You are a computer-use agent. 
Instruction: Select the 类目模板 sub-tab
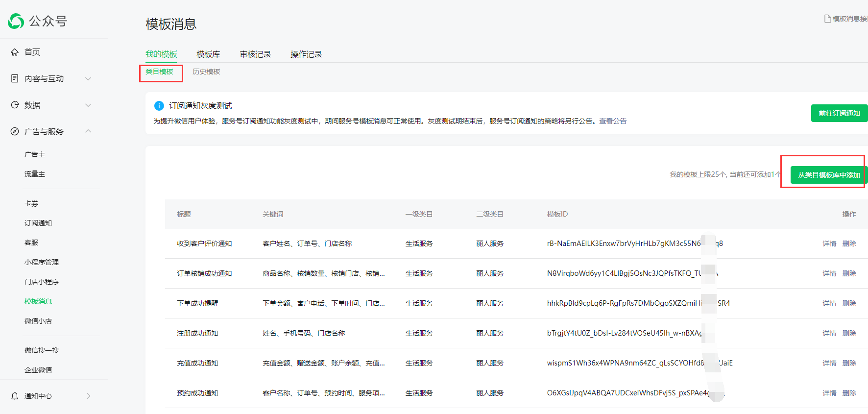[x=159, y=72]
